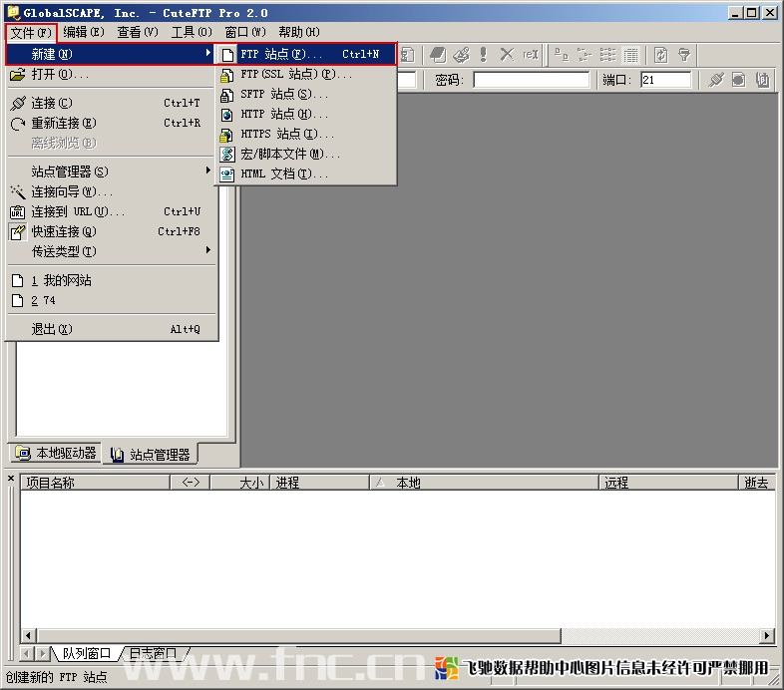The width and height of the screenshot is (784, 690).
Task: Choose HTML 文档 from the submenu
Action: point(306,174)
